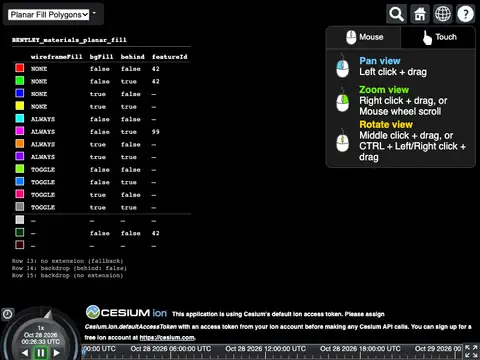The image size is (480, 360).
Task: Click the home view button
Action: pyautogui.click(x=420, y=14)
